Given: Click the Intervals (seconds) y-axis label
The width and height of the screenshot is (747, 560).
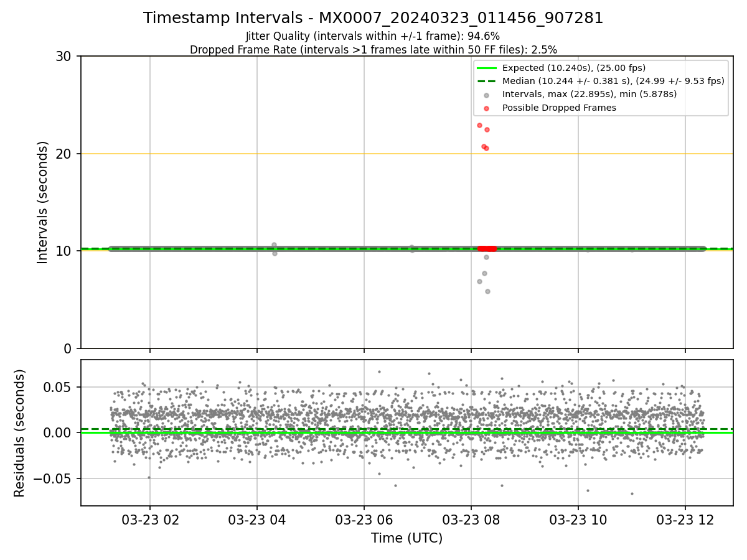Looking at the screenshot, I should click(43, 202).
